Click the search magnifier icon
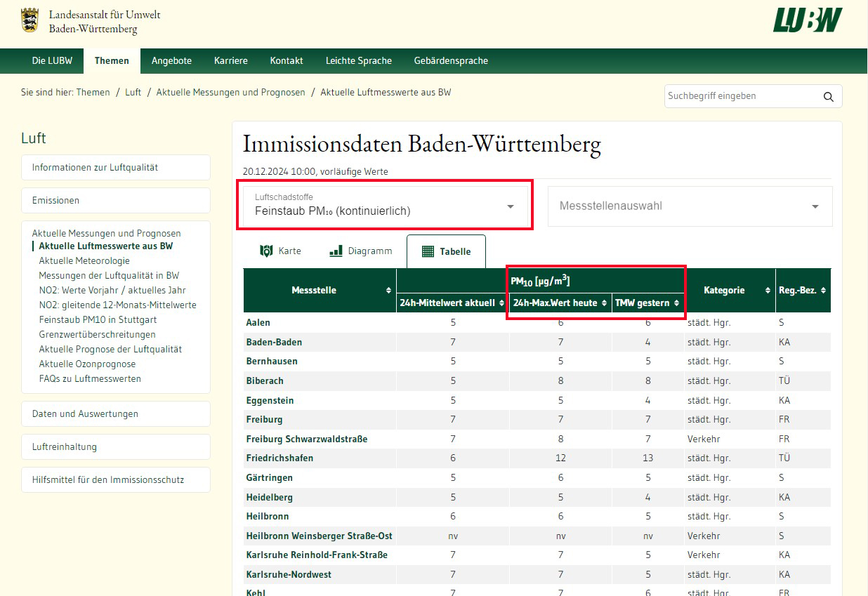868x596 pixels. pos(829,96)
